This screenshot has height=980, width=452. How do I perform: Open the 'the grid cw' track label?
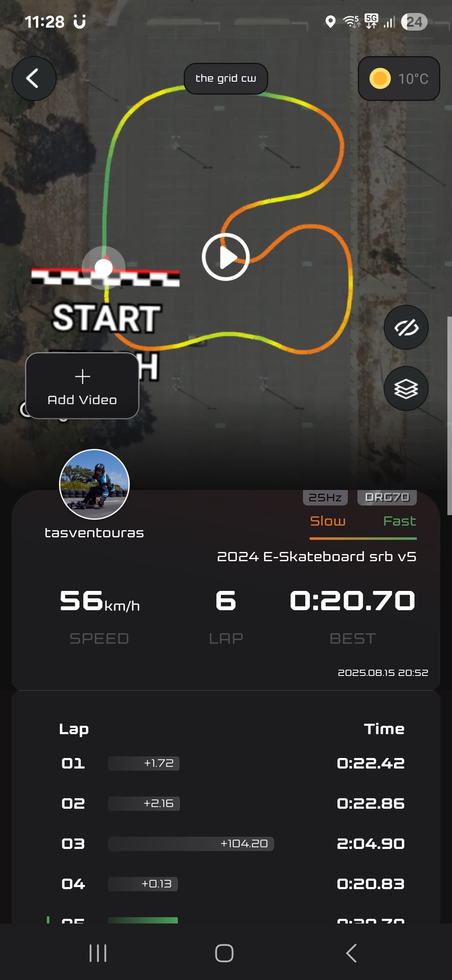pos(226,78)
